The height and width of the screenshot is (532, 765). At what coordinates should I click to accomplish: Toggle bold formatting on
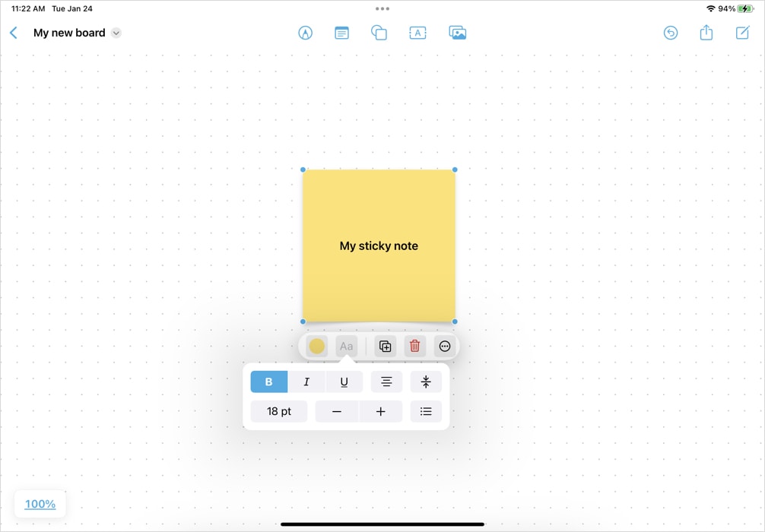268,382
